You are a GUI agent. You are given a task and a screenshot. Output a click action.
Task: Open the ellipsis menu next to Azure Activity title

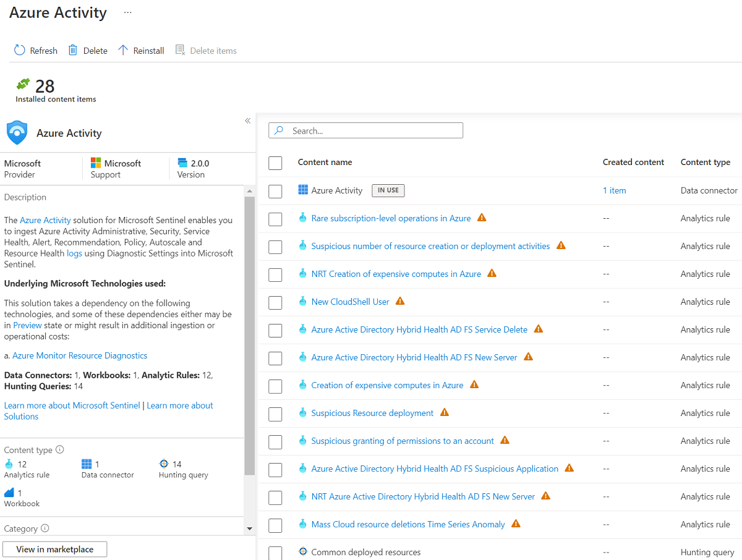[128, 12]
